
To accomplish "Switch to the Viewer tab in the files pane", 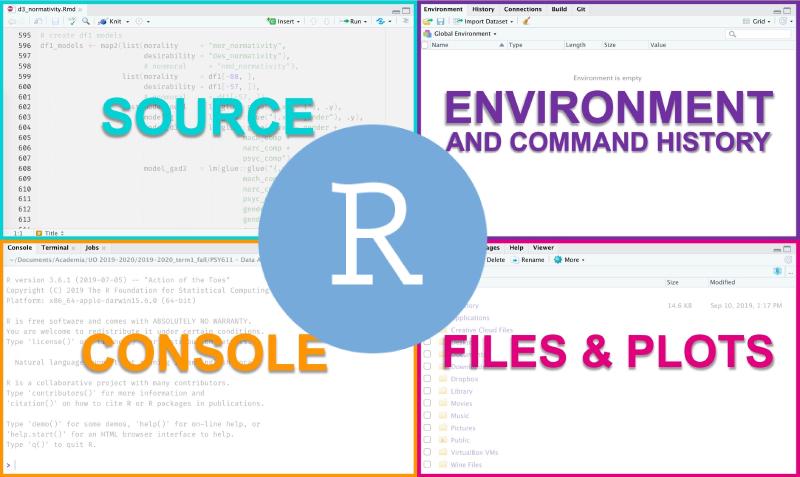I will (x=543, y=247).
